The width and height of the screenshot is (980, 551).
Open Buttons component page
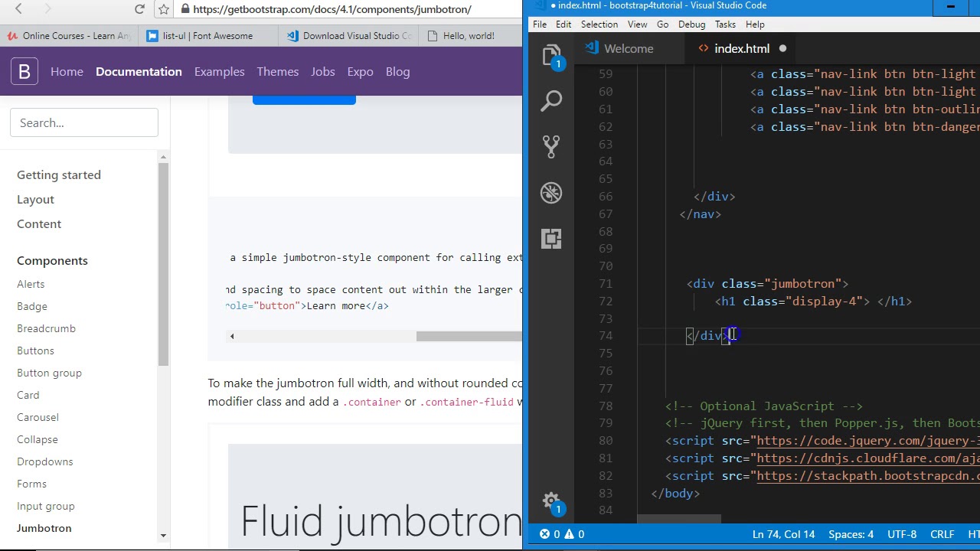click(35, 350)
